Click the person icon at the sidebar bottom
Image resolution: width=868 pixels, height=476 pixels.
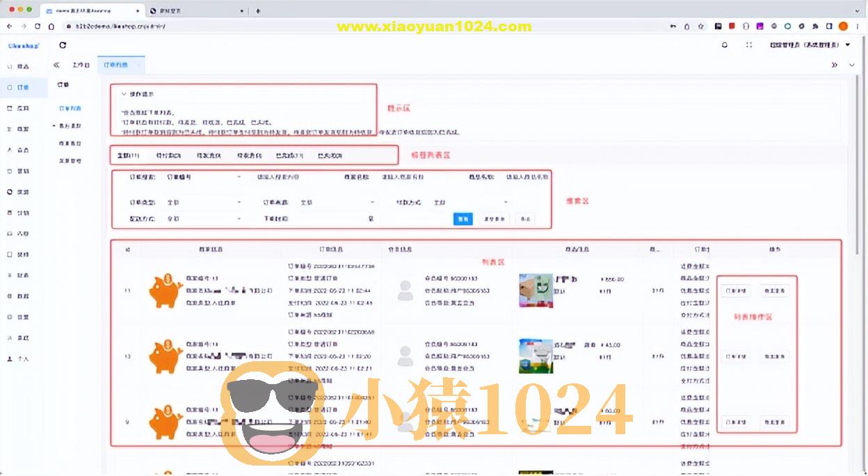point(10,359)
